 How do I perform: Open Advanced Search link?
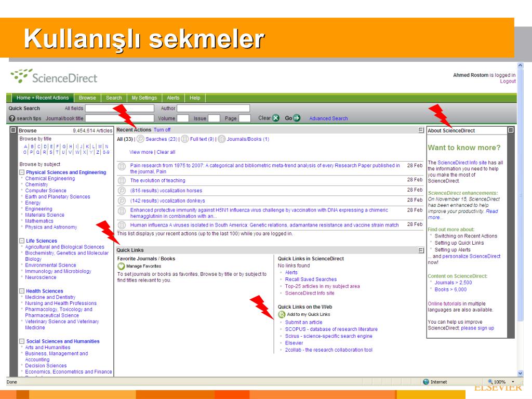pos(328,118)
